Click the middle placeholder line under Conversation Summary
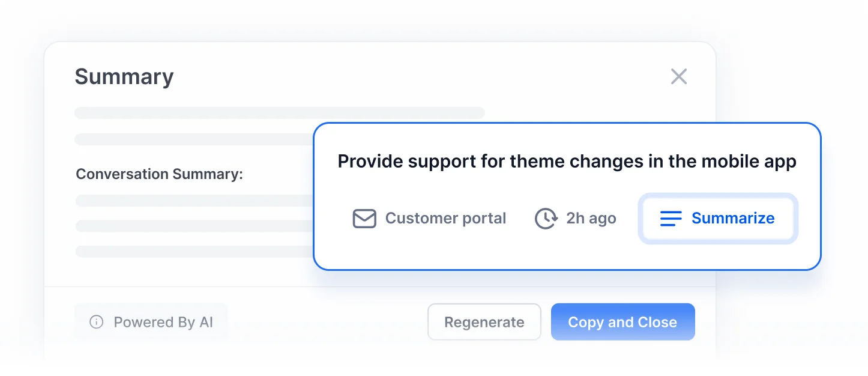This screenshot has height=376, width=868. pyautogui.click(x=194, y=226)
